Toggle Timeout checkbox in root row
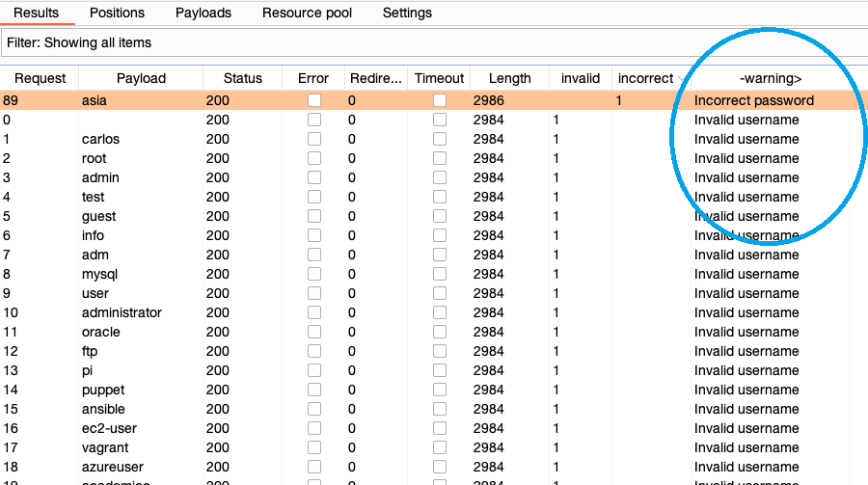 440,158
